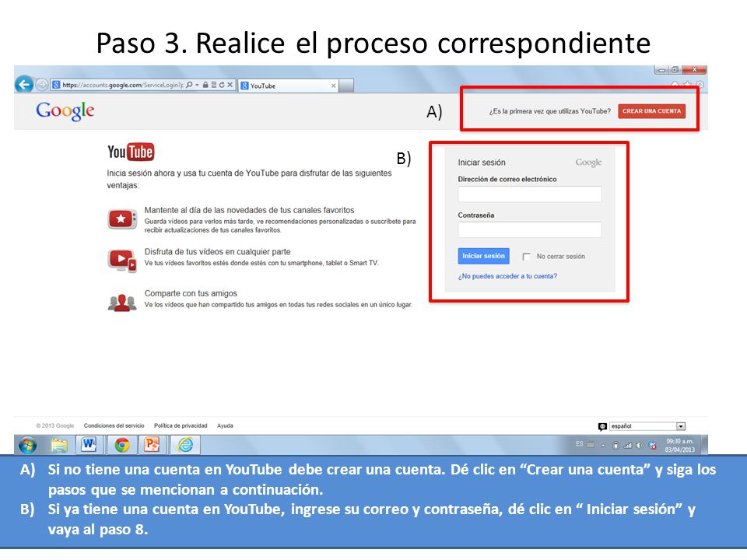Click the tray keyboard icon beside ES
Screen dimensions: 747x560
click(x=591, y=445)
